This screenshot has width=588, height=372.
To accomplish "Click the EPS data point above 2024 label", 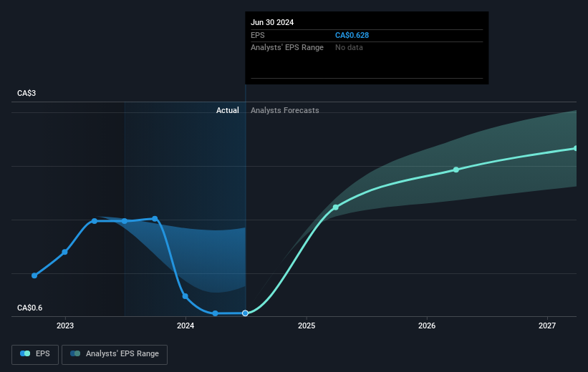I will [185, 296].
